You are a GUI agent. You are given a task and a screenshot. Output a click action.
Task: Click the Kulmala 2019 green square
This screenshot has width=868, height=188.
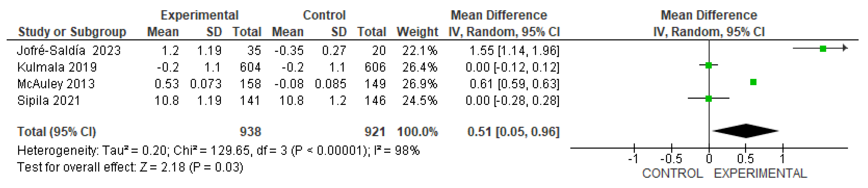tap(709, 65)
